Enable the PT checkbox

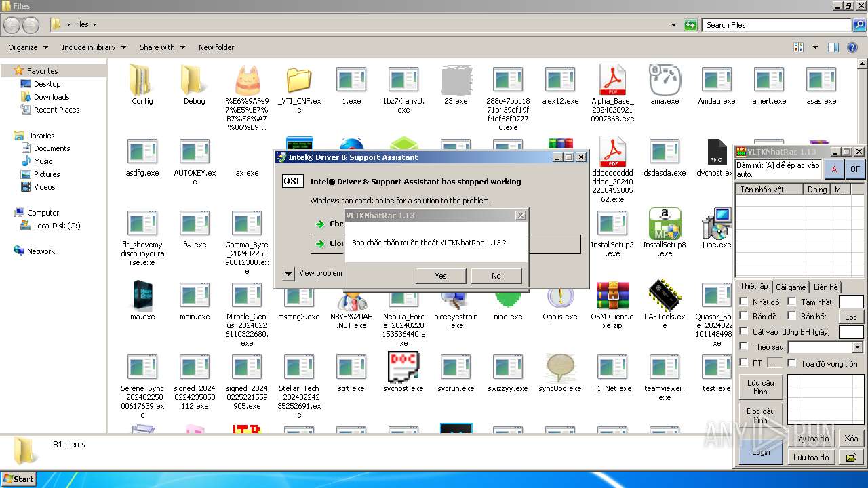pos(744,363)
